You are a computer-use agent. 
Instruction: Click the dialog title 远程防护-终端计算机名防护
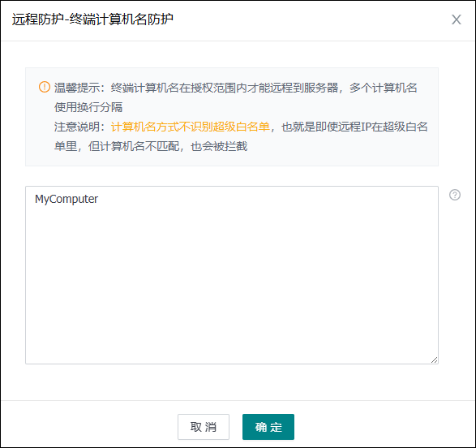[x=92, y=19]
